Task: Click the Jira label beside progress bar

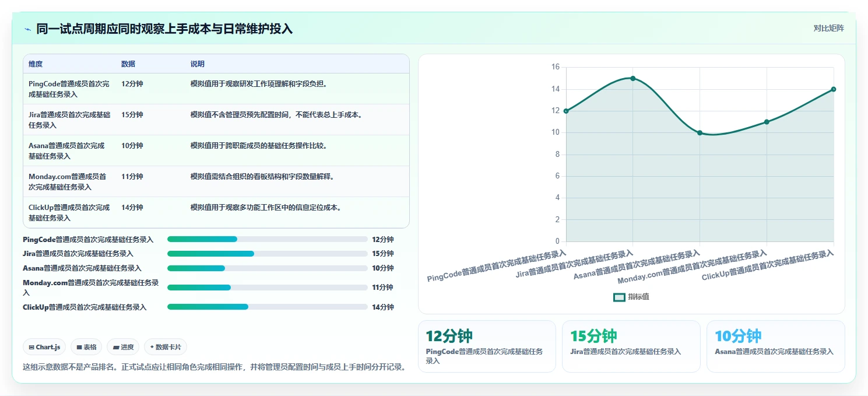Action: pos(78,254)
